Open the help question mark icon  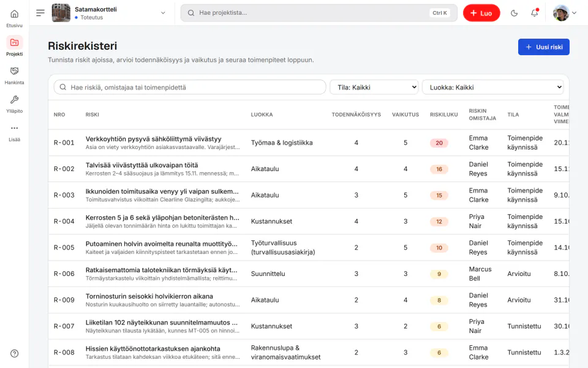coord(14,353)
